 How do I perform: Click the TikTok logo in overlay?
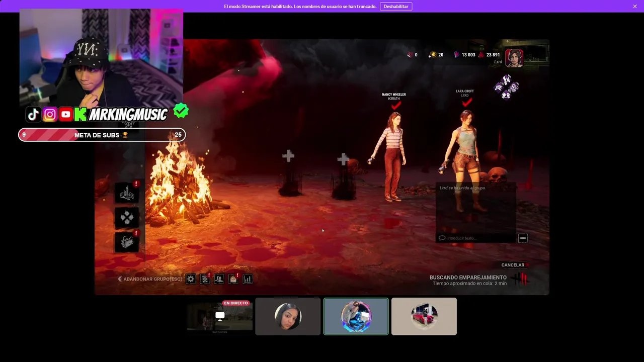(34, 114)
